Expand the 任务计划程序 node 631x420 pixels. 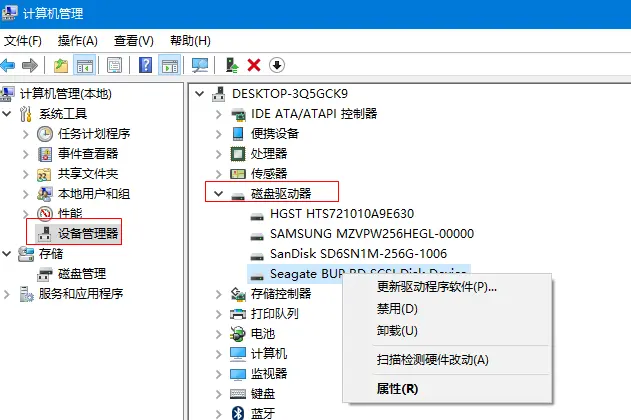pyautogui.click(x=25, y=134)
